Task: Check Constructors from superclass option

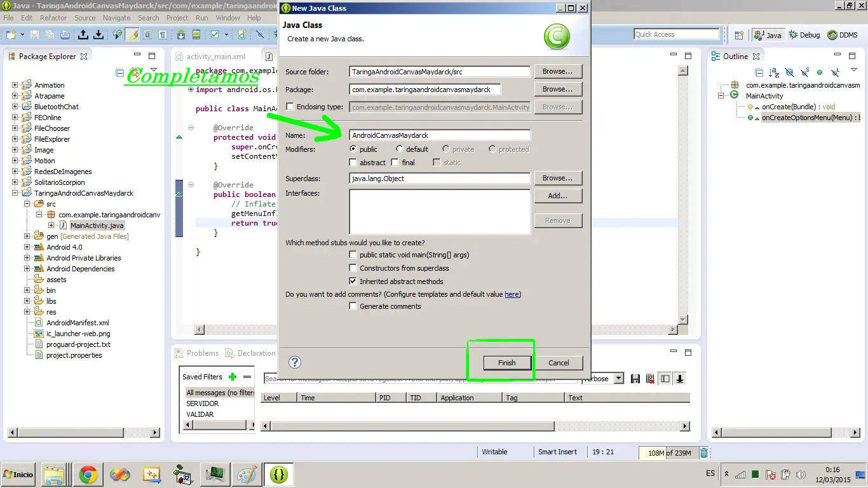Action: click(x=353, y=268)
